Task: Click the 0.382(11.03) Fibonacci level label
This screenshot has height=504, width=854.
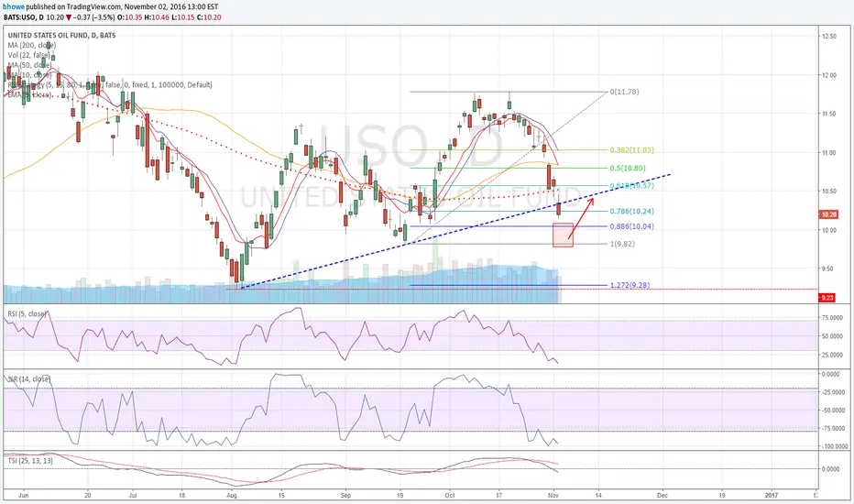Action: click(x=631, y=150)
